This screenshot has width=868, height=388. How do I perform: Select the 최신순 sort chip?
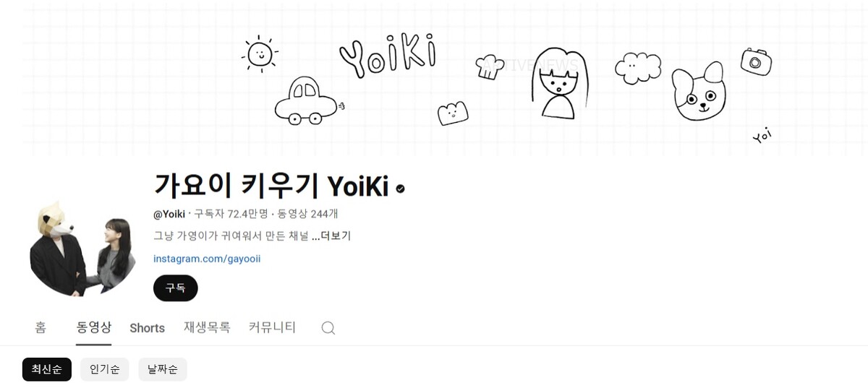(47, 369)
